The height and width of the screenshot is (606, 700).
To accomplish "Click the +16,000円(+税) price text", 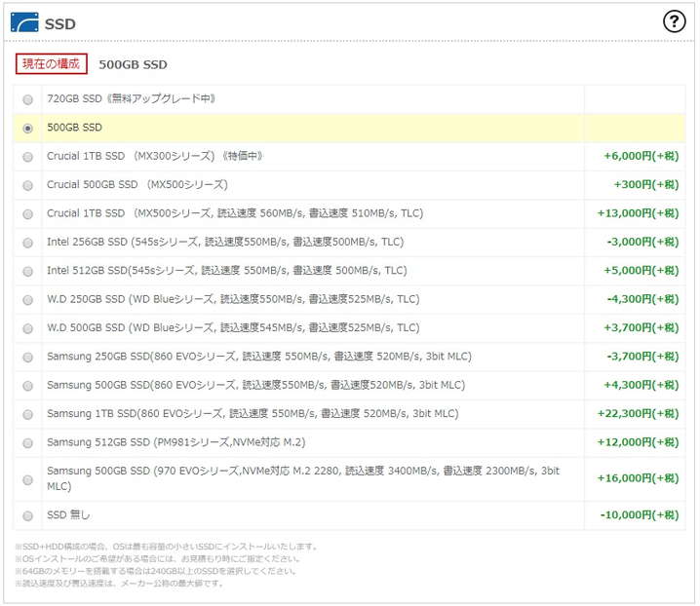I will pyautogui.click(x=638, y=478).
